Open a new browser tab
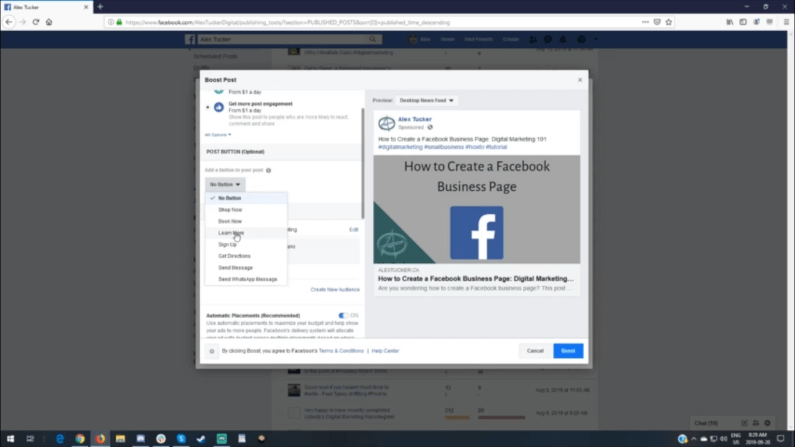Screen dimensions: 795x447 pos(100,7)
